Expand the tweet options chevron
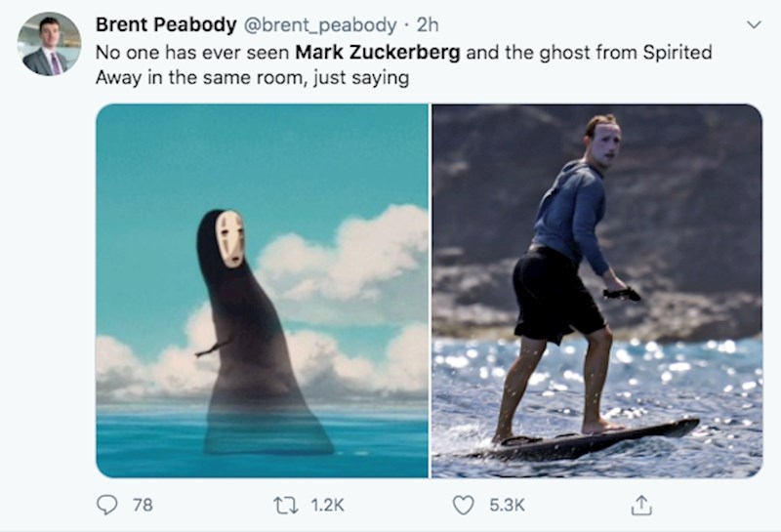This screenshot has height=532, width=781. pos(752,24)
